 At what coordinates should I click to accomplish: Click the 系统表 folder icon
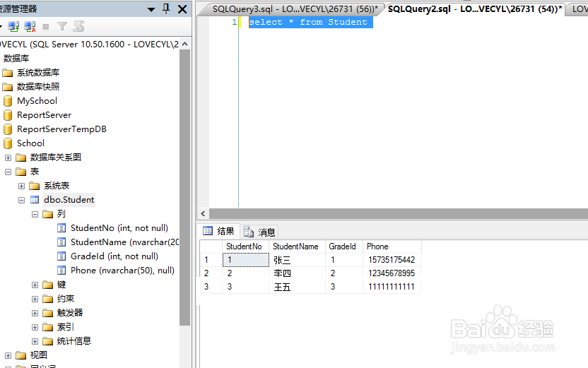[35, 186]
